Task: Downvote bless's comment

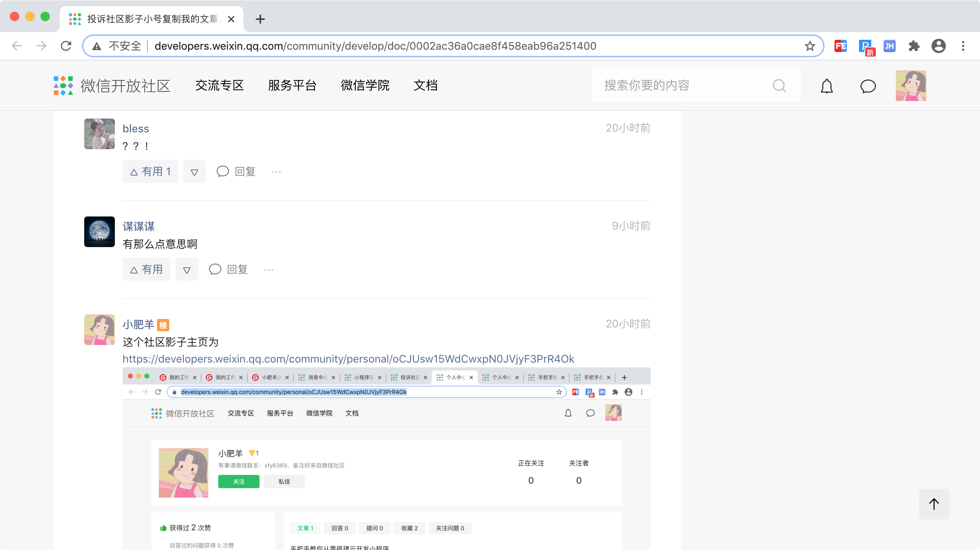Action: click(x=194, y=172)
